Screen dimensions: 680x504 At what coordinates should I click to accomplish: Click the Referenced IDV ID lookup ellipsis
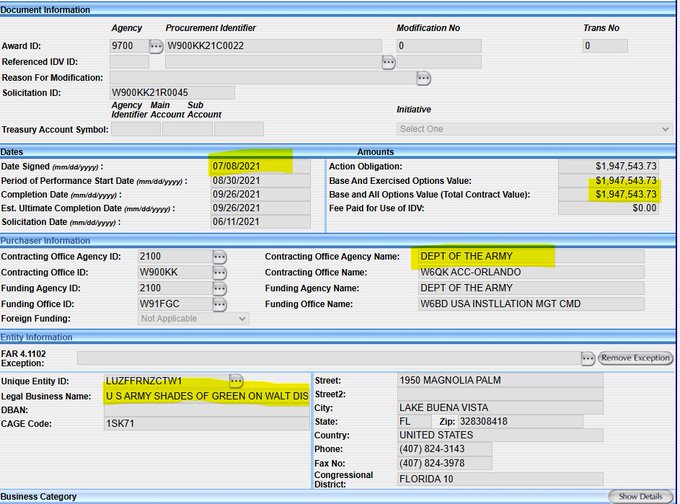(x=389, y=62)
